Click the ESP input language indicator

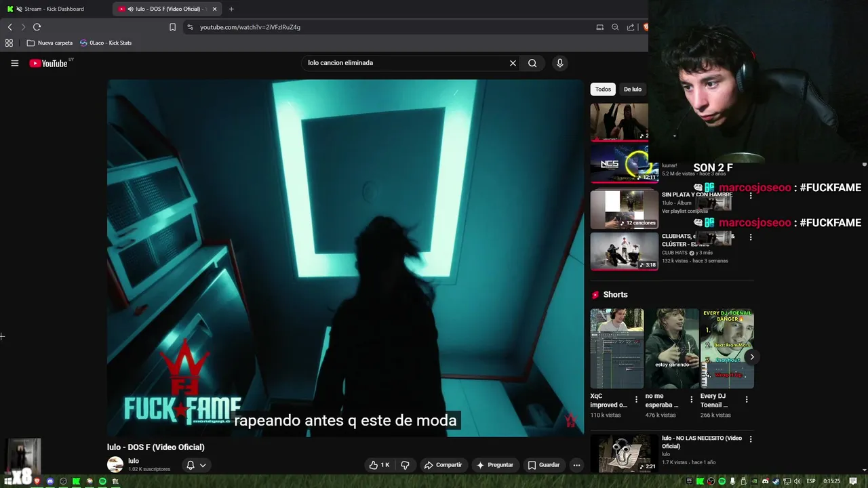pyautogui.click(x=811, y=481)
